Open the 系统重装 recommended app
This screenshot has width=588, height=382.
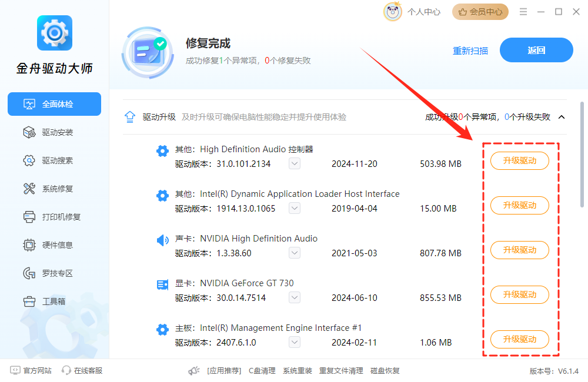298,371
